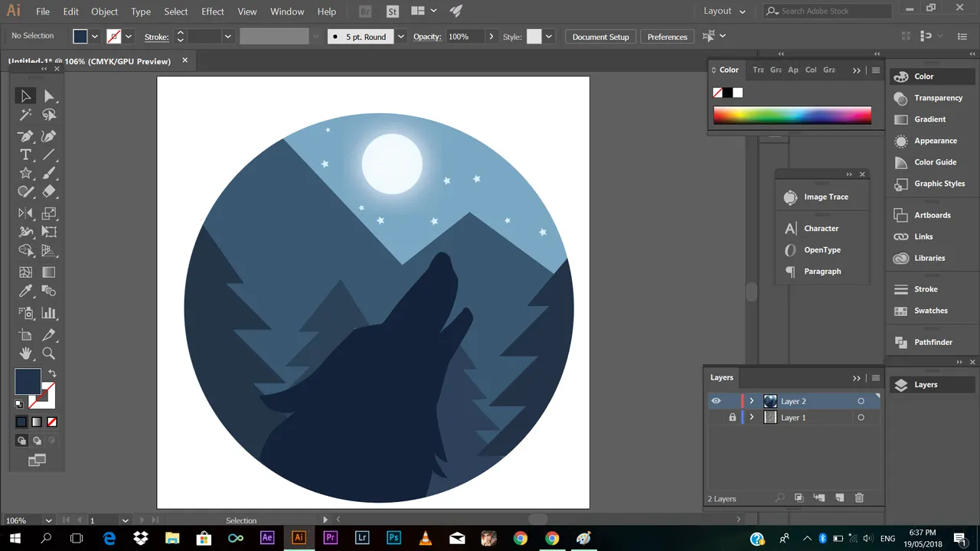Screen dimensions: 980x551
Task: Select the Mesh tool
Action: [x=25, y=272]
